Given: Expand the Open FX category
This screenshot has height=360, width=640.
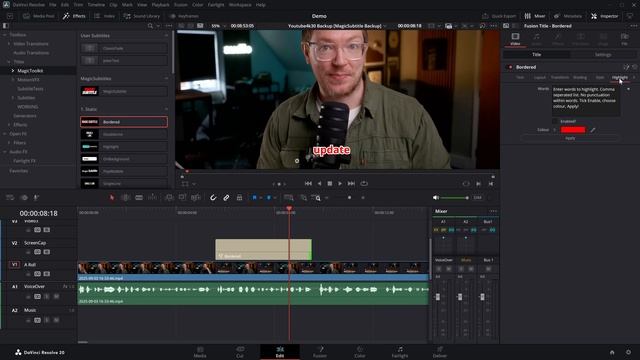Looking at the screenshot, I should (x=5, y=134).
